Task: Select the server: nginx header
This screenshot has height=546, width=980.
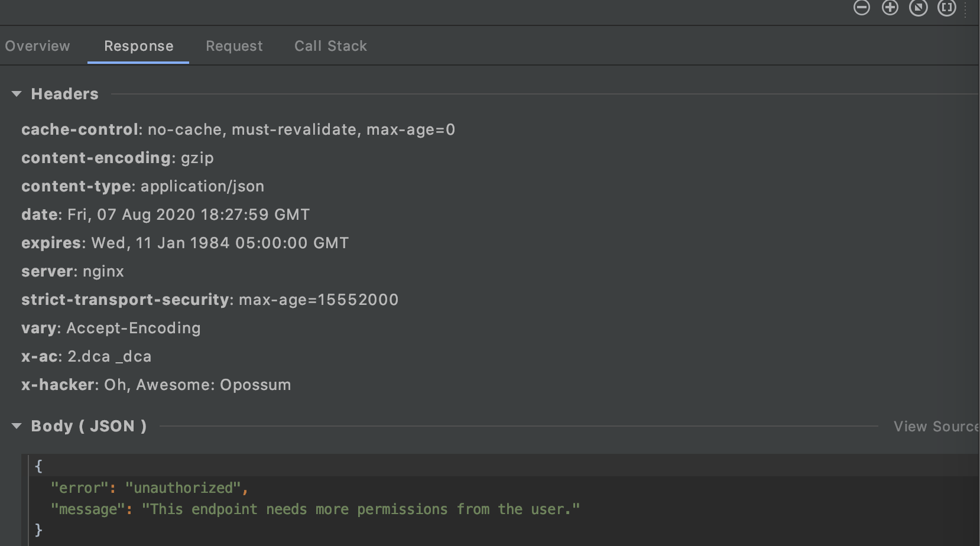Action: pyautogui.click(x=72, y=271)
